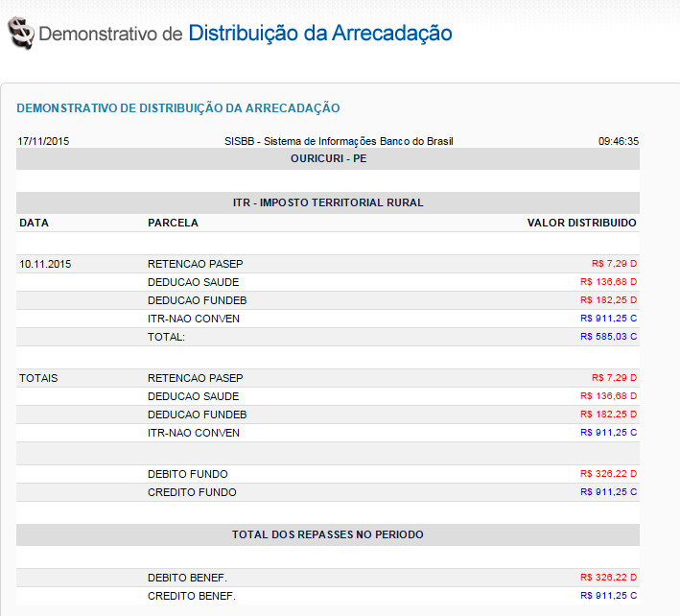Click the TOTAIS row label
Viewport: 680px width, 616px height.
(x=38, y=378)
